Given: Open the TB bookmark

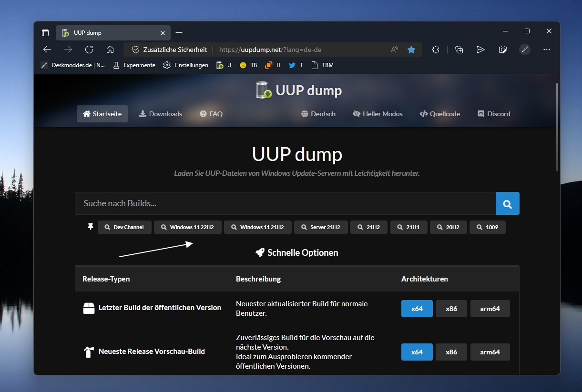Looking at the screenshot, I should [x=248, y=65].
